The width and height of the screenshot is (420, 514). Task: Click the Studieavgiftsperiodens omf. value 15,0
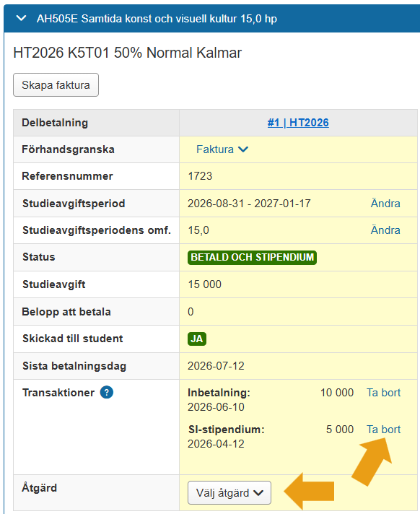[x=198, y=230]
